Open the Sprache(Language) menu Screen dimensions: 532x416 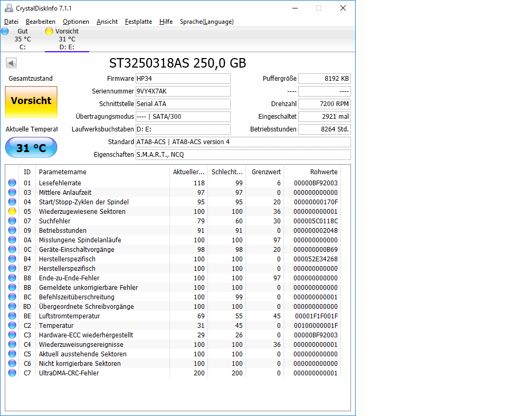pos(207,21)
